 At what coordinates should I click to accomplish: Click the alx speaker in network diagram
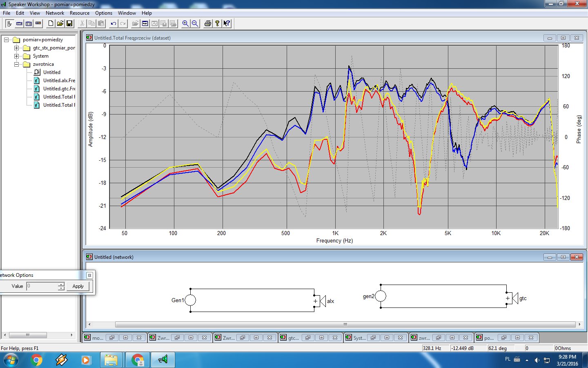click(x=322, y=301)
